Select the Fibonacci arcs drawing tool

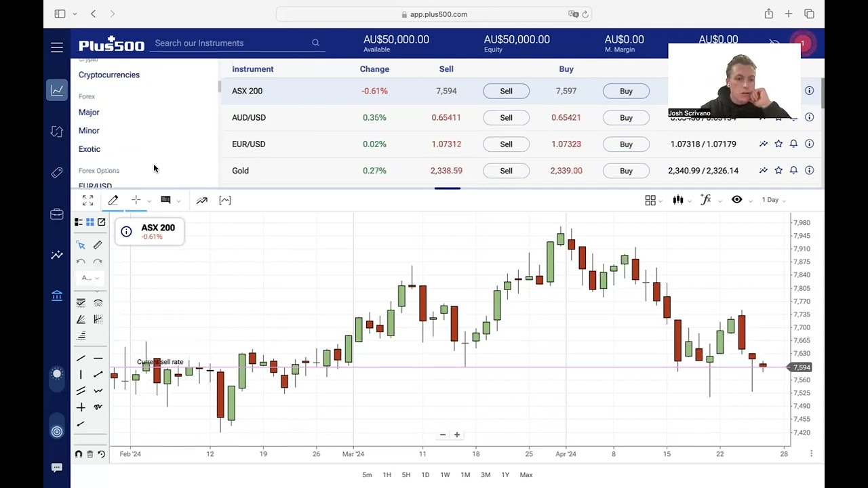[x=98, y=303]
